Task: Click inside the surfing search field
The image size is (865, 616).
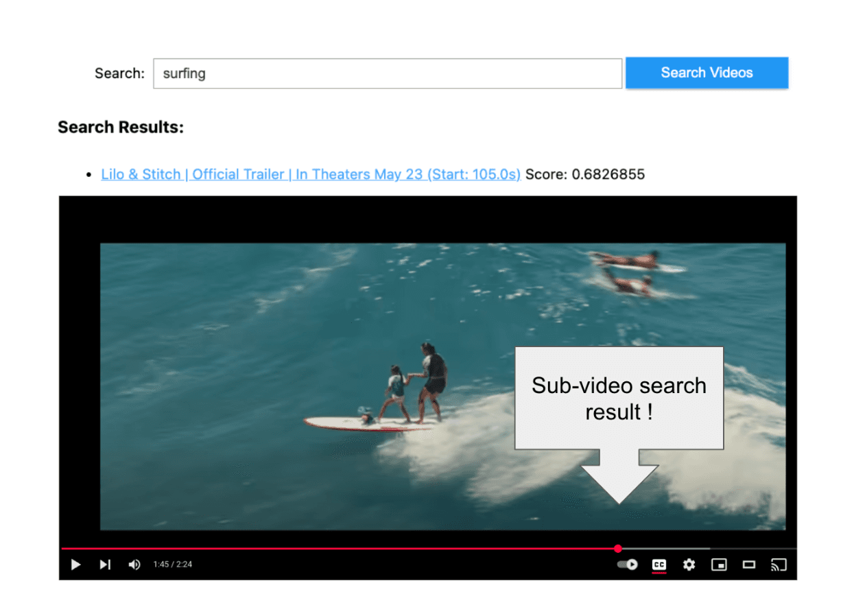Action: tap(388, 73)
